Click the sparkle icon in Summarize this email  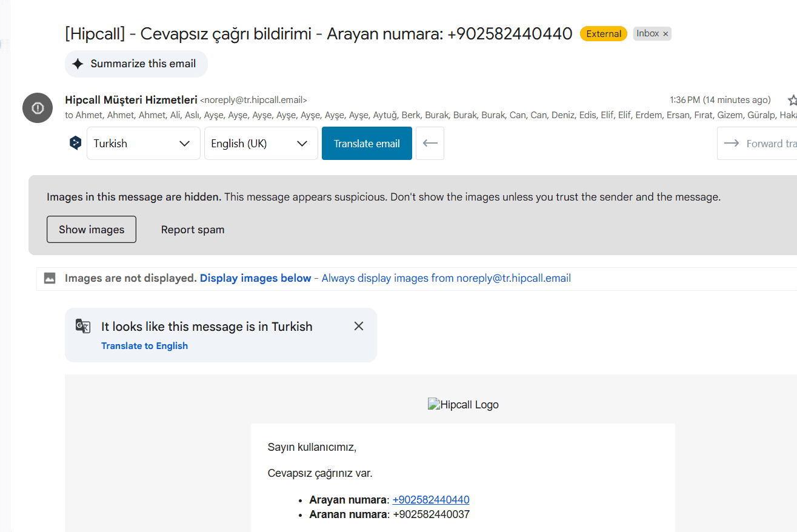[78, 64]
